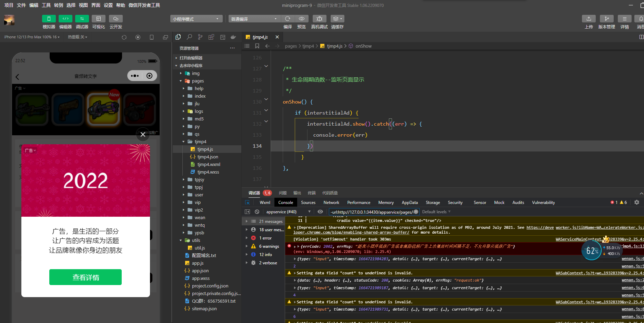
Task: Open the 小程序模式 mode dropdown
Action: coord(196,19)
